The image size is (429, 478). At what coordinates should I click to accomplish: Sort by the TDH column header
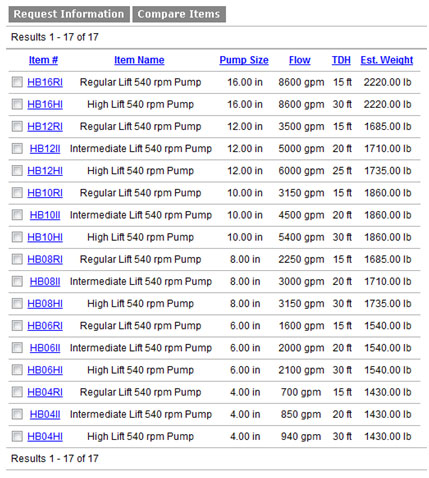pos(341,60)
